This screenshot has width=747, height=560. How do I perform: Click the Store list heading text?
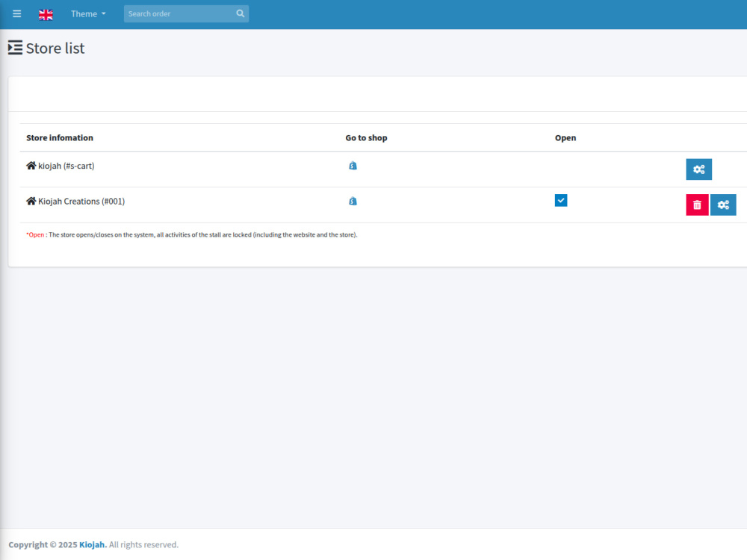[55, 48]
